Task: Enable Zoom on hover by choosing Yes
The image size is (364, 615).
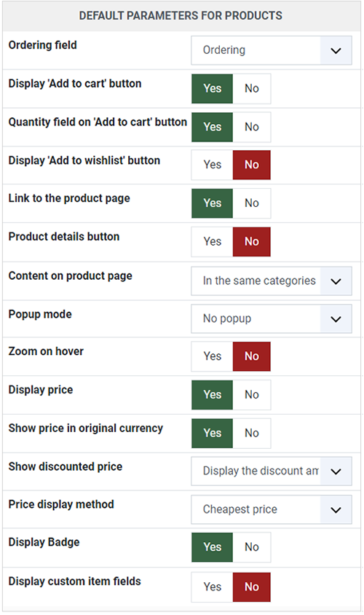Action: coord(212,356)
